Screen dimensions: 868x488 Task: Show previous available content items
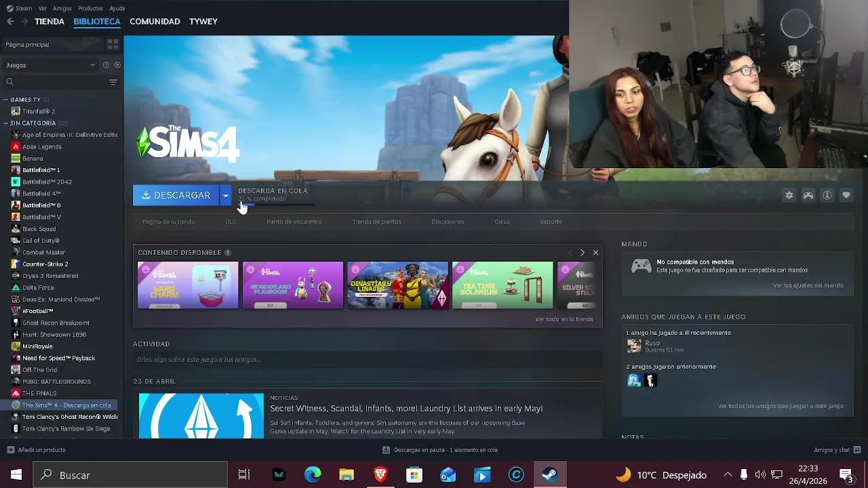(x=570, y=253)
